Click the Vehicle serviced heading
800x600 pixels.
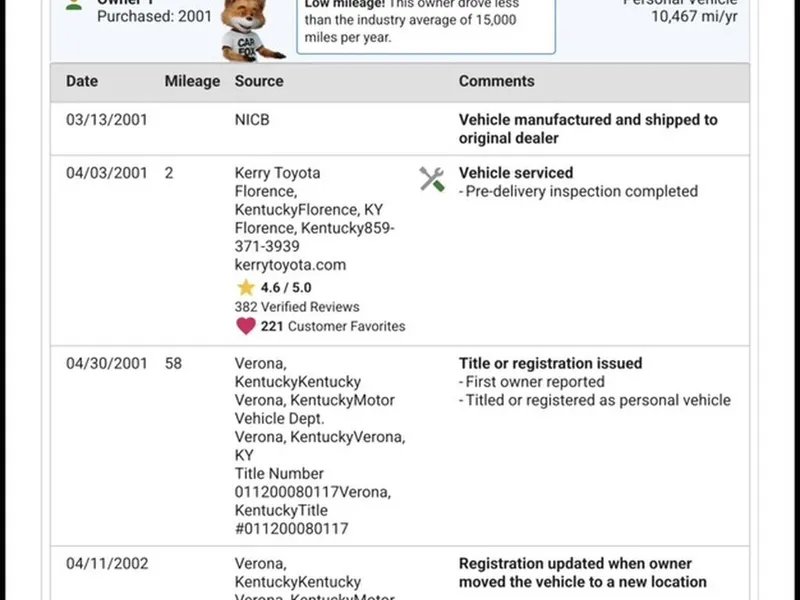516,173
